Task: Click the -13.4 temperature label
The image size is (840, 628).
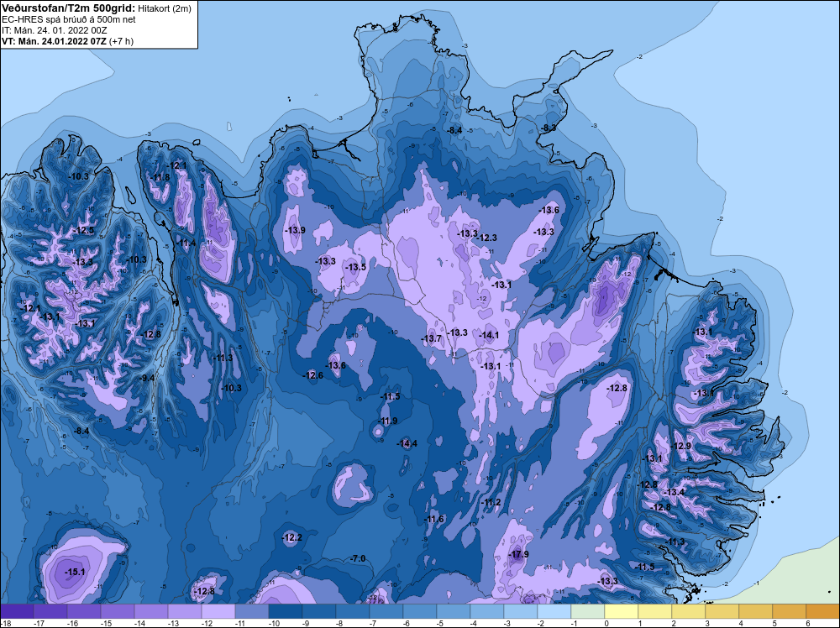Action: [x=674, y=492]
